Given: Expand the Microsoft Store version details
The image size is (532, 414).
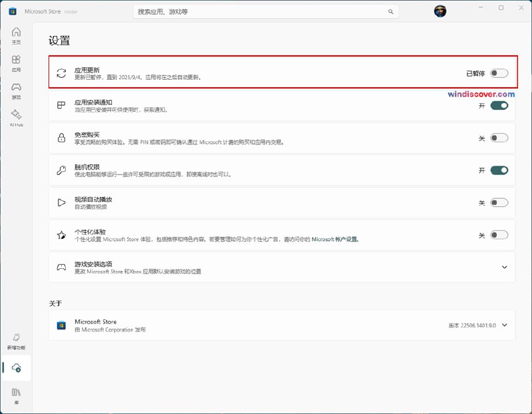Looking at the screenshot, I should [x=503, y=325].
